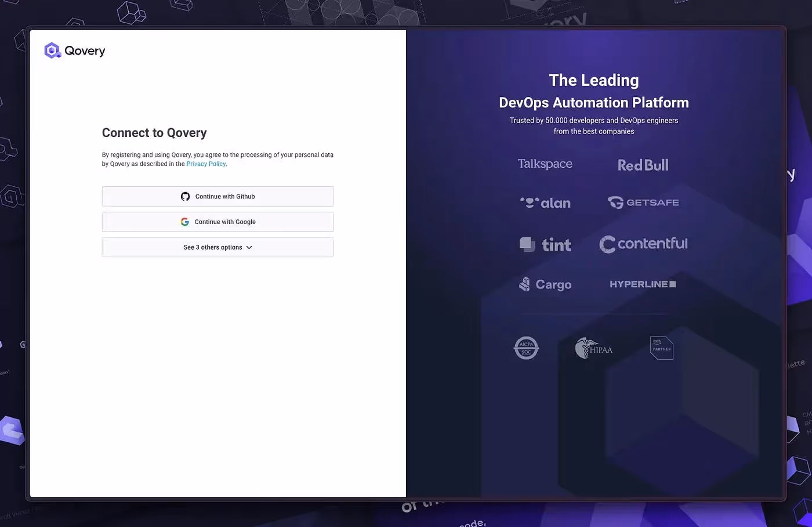Continue with Google

pyautogui.click(x=217, y=221)
